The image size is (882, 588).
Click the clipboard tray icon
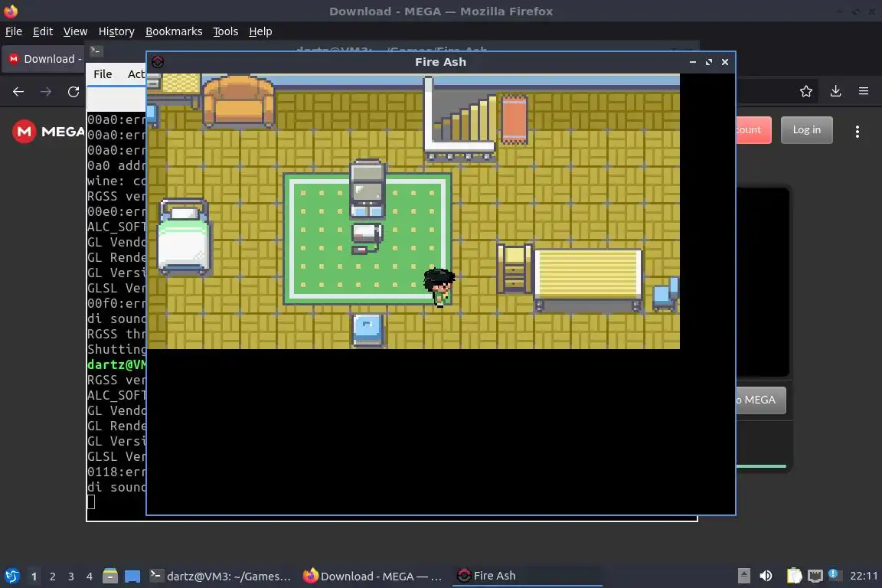pos(794,576)
